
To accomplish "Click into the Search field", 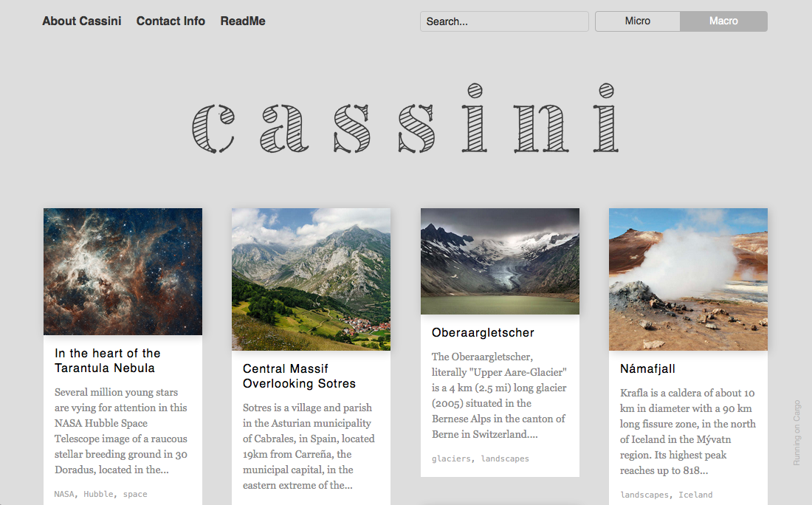I will point(504,21).
